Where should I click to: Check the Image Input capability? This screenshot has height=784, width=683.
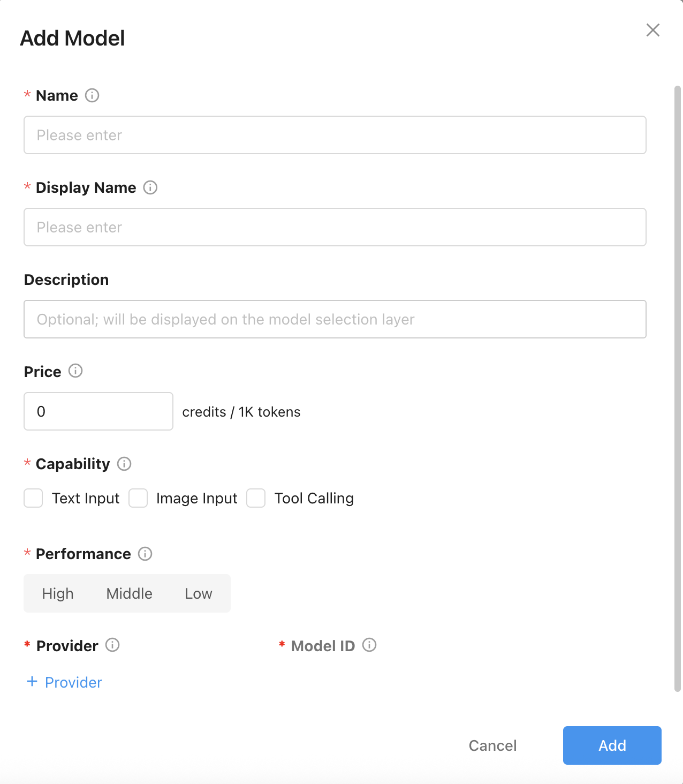coord(138,498)
